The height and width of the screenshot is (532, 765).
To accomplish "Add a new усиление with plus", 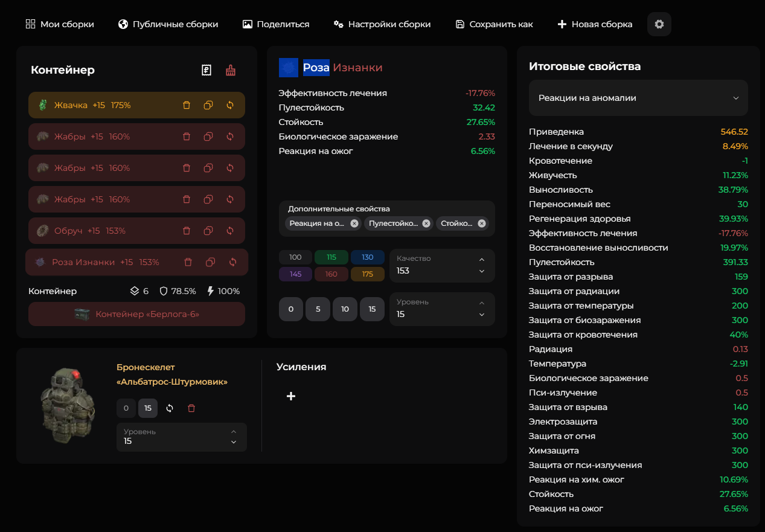I will (290, 396).
